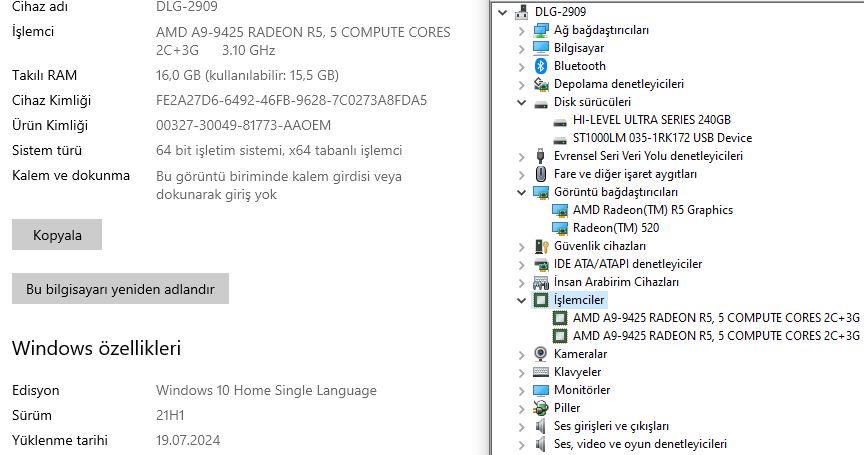This screenshot has height=455, width=864.
Task: Click the 16,0 GB installed RAM value
Action: click(247, 75)
